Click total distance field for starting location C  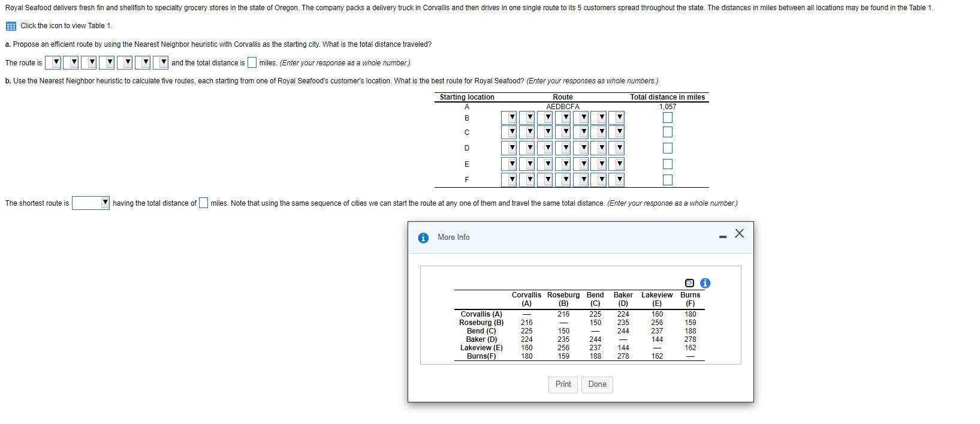click(668, 132)
